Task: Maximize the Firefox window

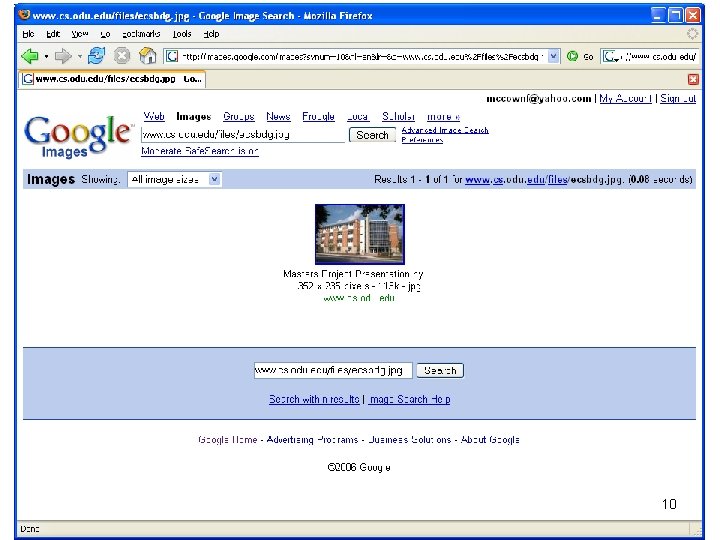Action: click(x=675, y=15)
